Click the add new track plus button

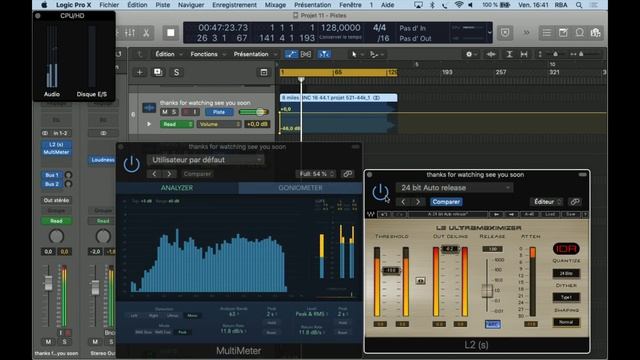[139, 72]
